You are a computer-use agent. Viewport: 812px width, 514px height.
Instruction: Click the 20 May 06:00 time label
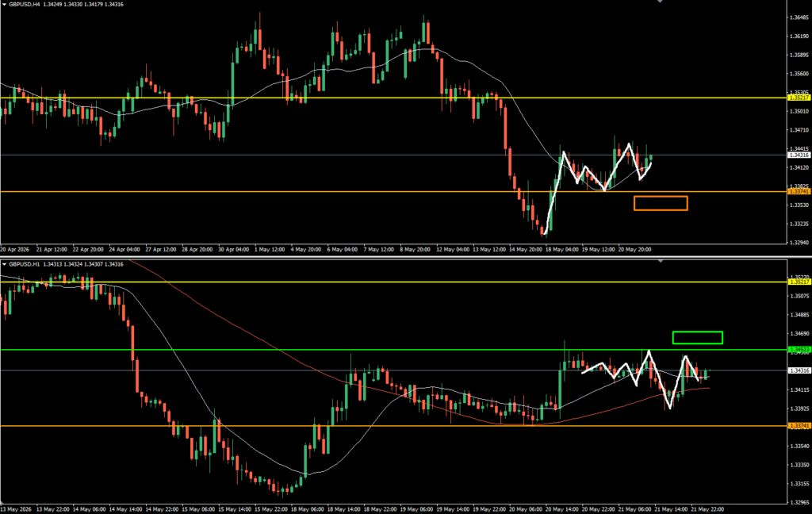[525, 509]
